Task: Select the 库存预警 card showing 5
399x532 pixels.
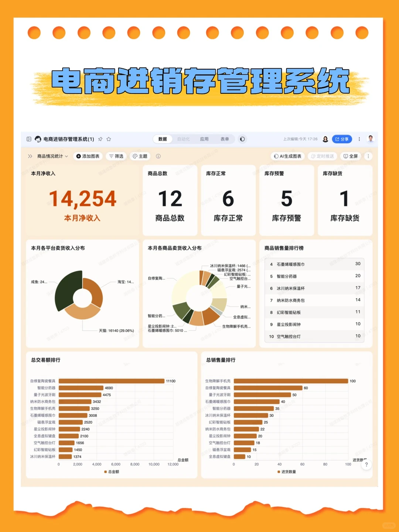Action: click(287, 200)
